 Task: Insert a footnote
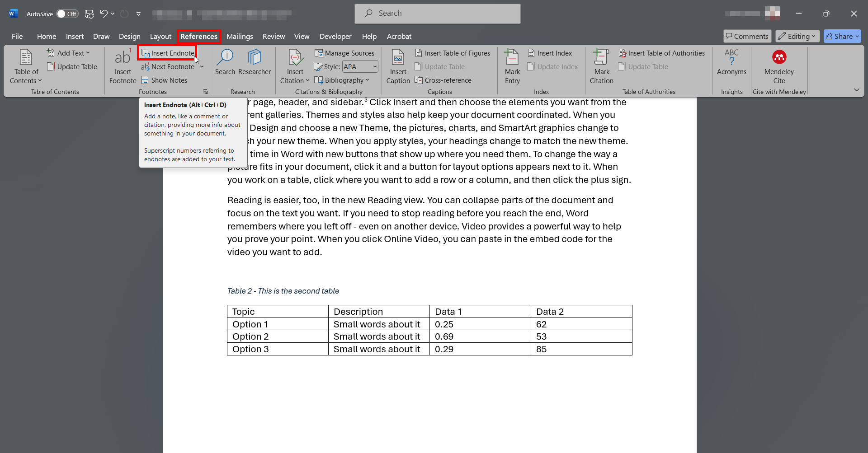123,66
